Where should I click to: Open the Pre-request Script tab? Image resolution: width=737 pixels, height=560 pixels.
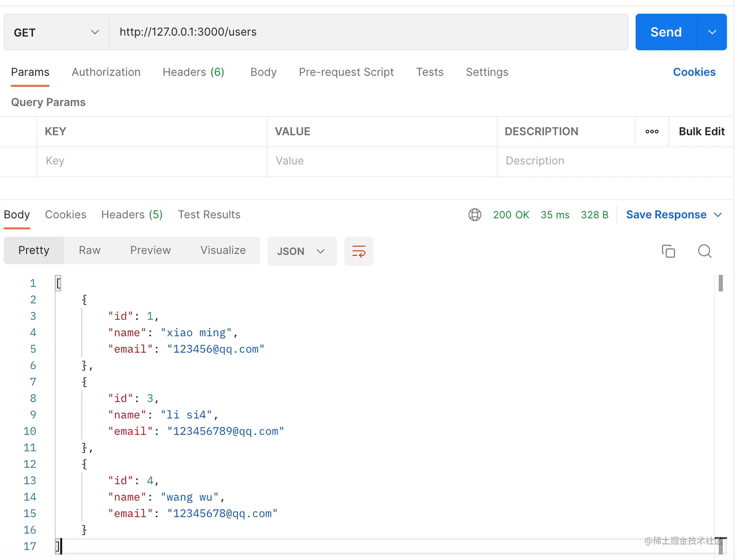pyautogui.click(x=347, y=72)
